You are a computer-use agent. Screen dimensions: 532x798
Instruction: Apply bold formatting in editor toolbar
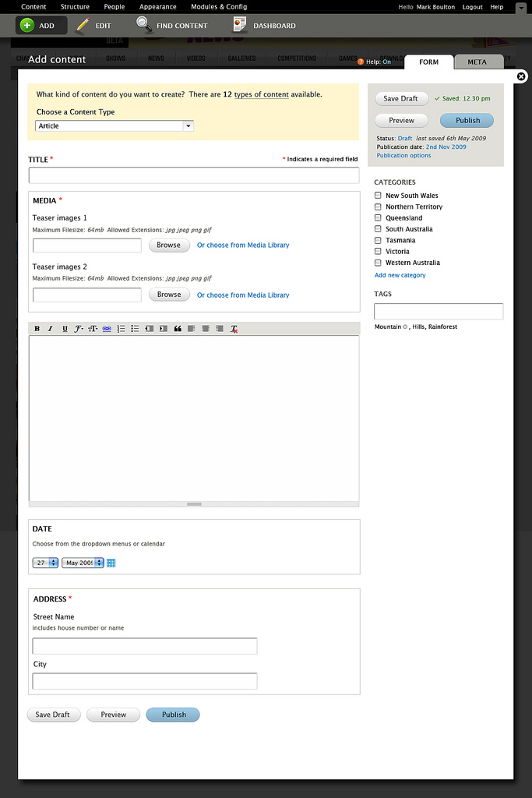pos(37,329)
